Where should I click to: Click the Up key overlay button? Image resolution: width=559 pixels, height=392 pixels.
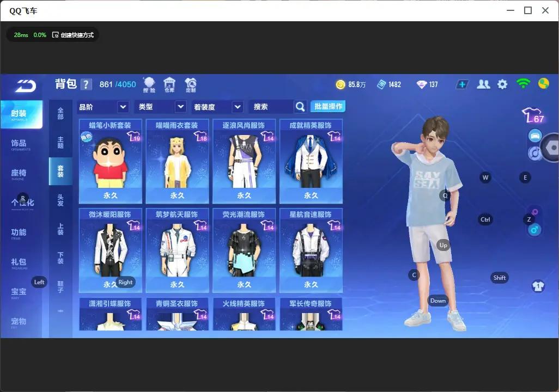(443, 245)
